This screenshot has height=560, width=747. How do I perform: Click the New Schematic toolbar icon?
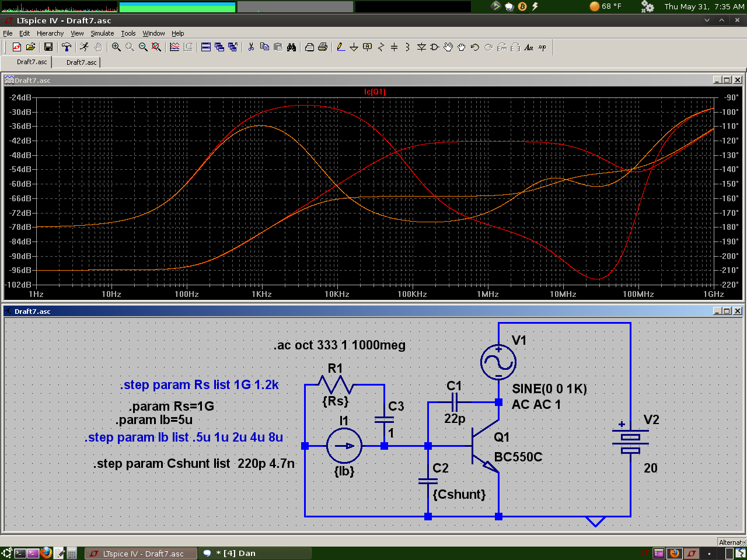coord(17,47)
